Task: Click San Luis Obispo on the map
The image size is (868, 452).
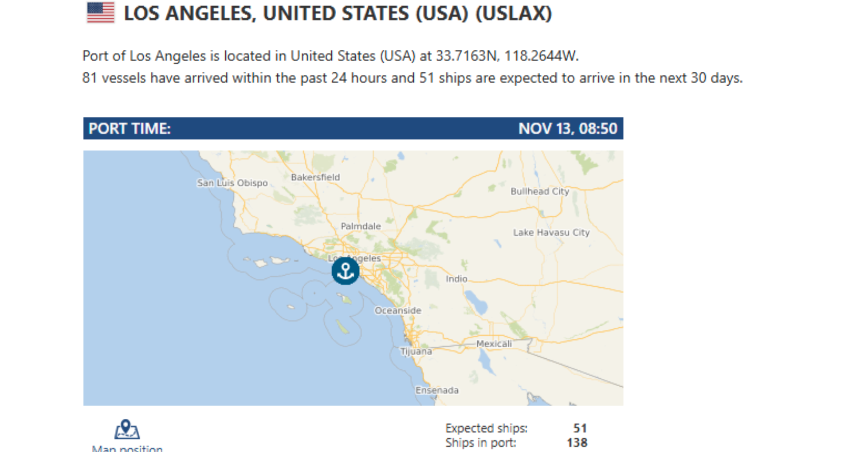Action: (232, 183)
